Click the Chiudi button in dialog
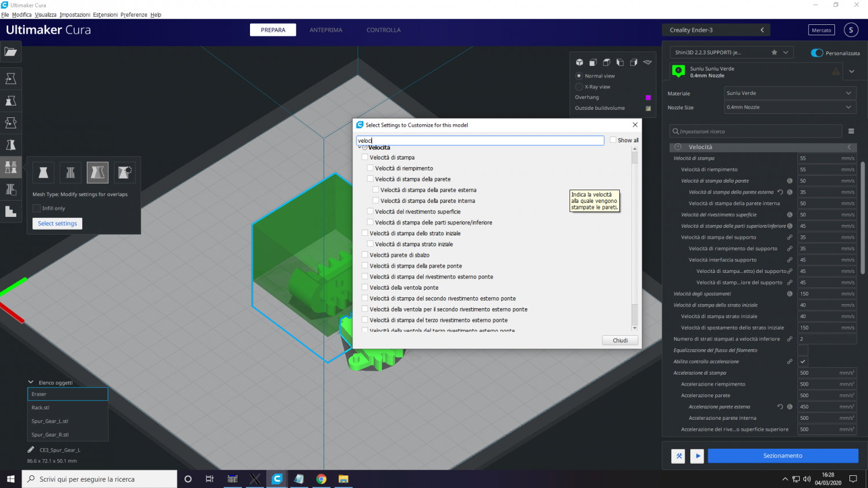The width and height of the screenshot is (868, 488). coord(620,340)
